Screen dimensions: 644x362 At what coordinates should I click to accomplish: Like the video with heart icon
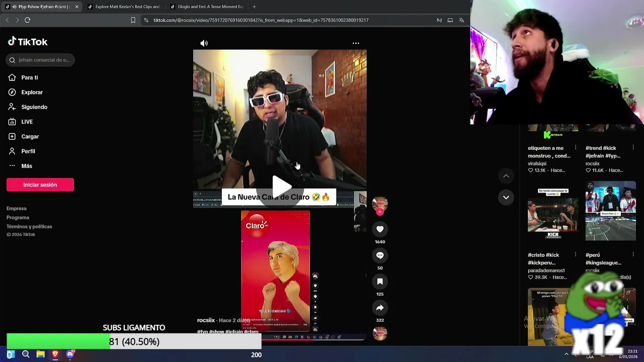380,229
